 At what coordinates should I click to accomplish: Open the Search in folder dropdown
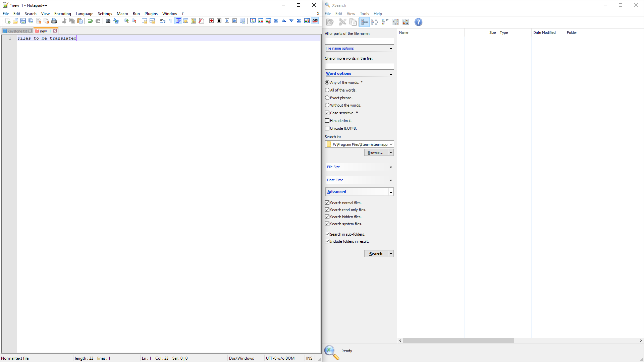391,144
